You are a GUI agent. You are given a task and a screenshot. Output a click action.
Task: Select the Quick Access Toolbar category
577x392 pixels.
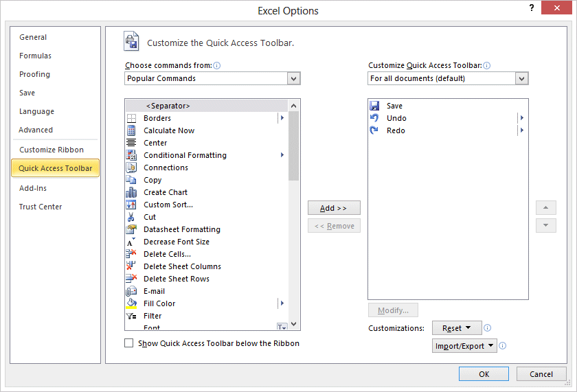(x=55, y=168)
